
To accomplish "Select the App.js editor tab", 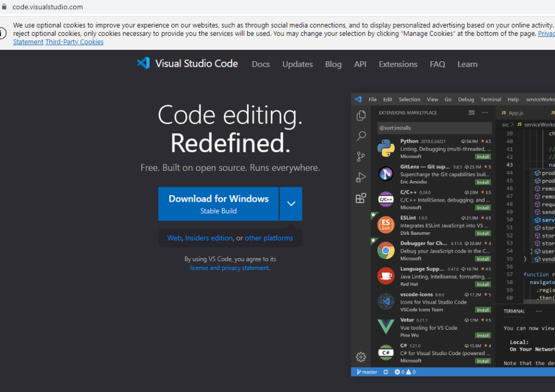I will (512, 113).
